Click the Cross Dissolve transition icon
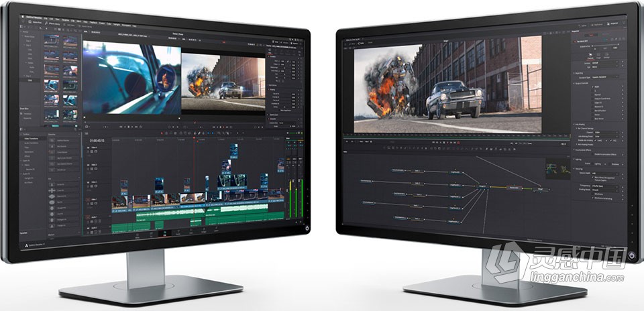 (x=52, y=151)
